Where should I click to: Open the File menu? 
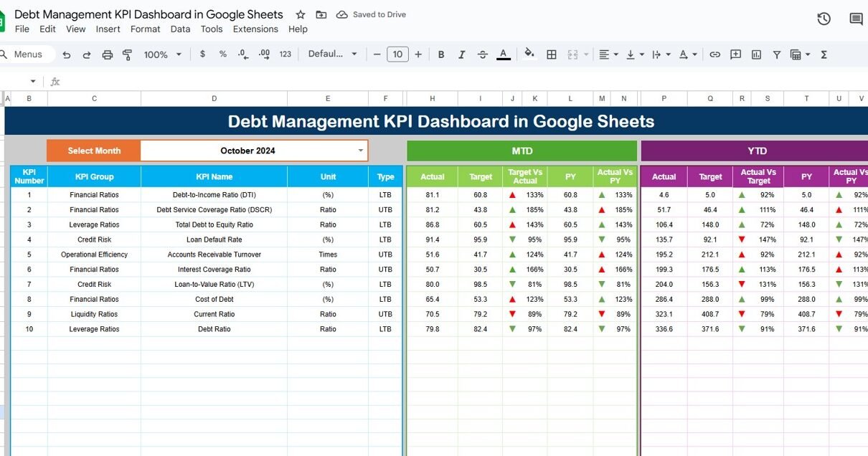point(22,29)
